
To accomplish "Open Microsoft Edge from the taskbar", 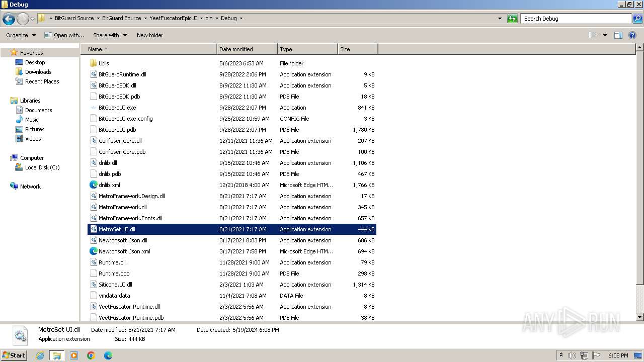I will coord(108,355).
